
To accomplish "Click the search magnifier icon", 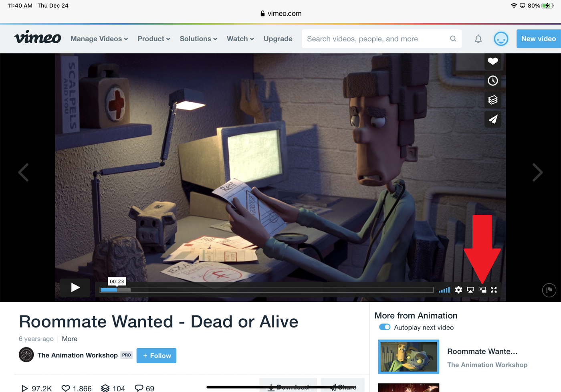I will pyautogui.click(x=453, y=39).
